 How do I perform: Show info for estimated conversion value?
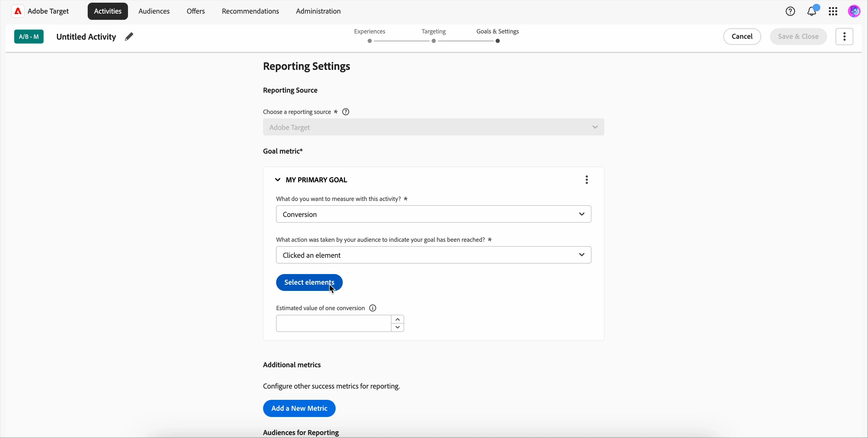(x=373, y=308)
